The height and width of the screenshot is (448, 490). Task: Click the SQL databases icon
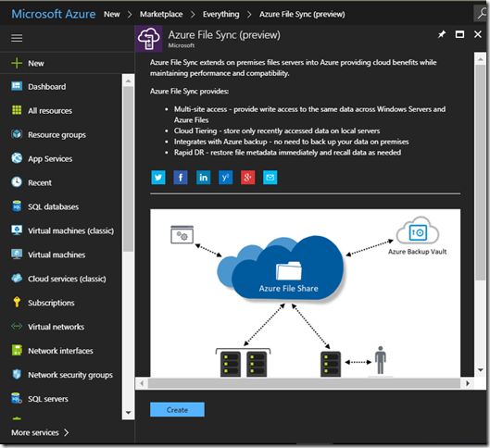(17, 206)
